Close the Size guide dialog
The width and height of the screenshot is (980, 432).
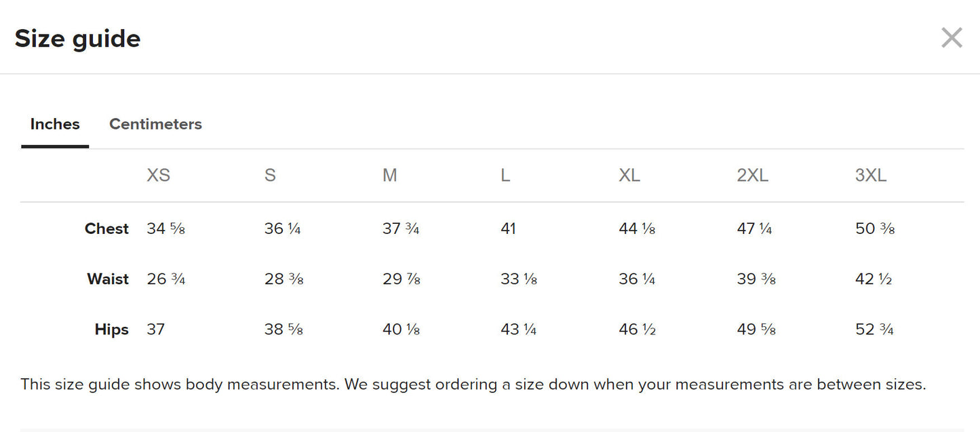point(952,38)
